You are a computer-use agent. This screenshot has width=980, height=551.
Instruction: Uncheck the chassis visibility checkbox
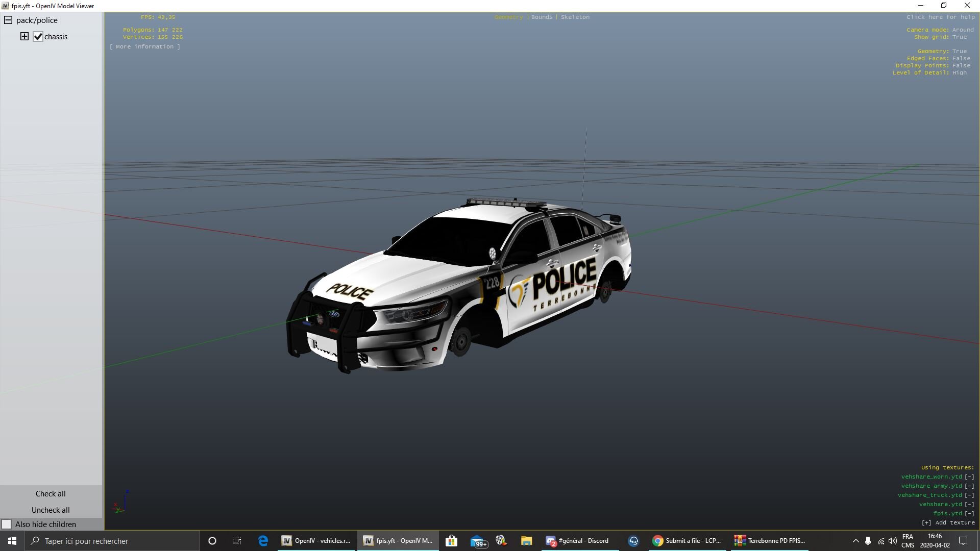[x=38, y=37]
